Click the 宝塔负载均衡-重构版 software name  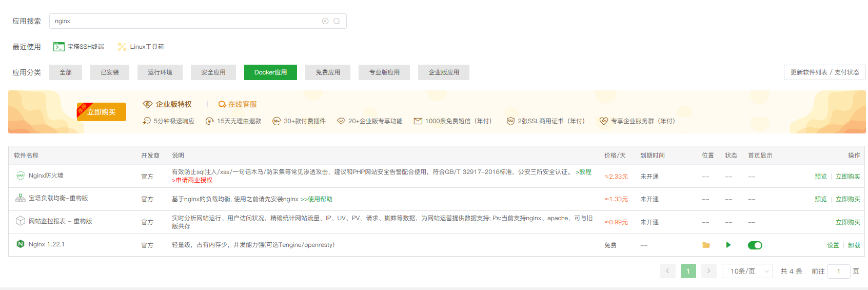tap(58, 198)
